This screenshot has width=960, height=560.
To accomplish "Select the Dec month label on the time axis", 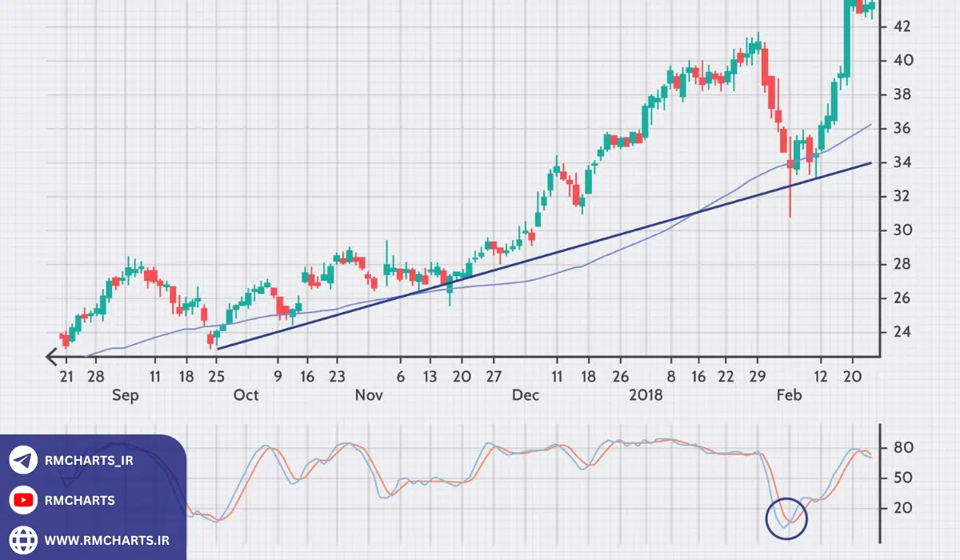I will point(526,395).
